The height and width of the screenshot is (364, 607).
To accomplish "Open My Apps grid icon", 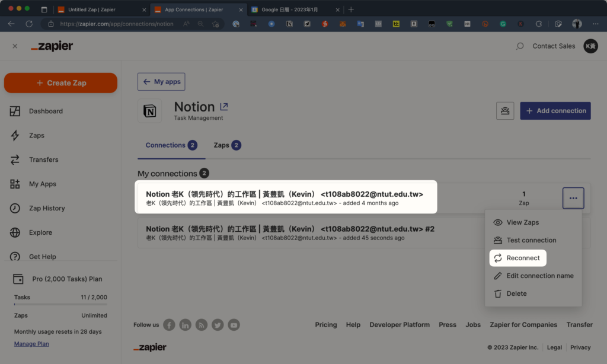I will click(15, 184).
